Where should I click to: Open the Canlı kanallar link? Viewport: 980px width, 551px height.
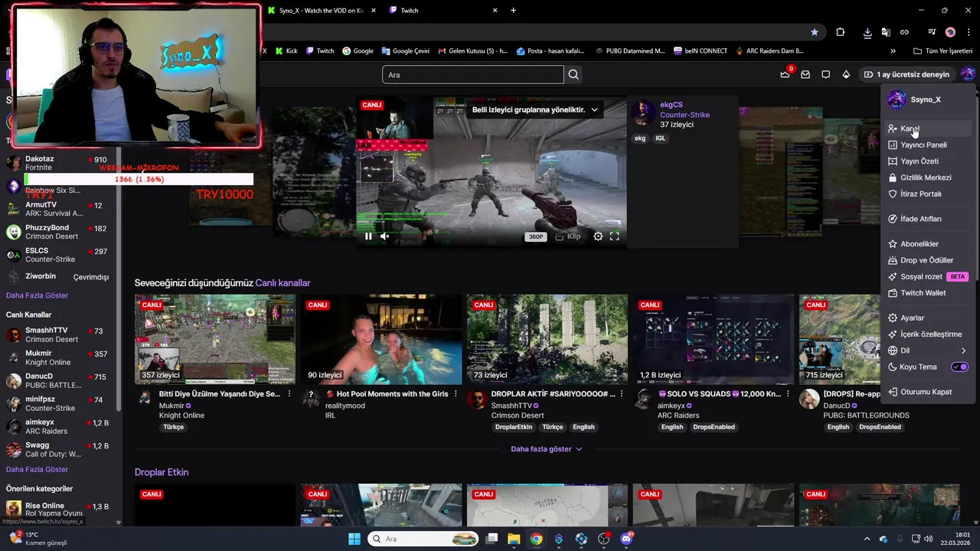283,283
